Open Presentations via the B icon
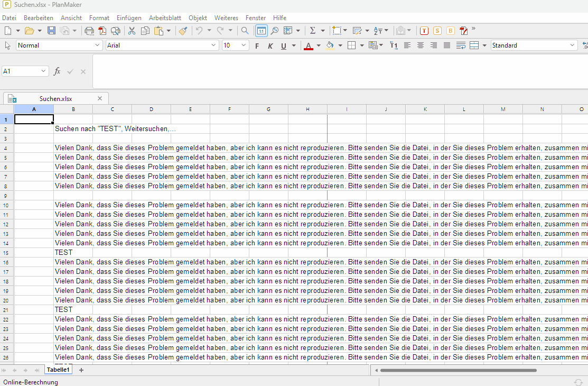 [x=450, y=31]
